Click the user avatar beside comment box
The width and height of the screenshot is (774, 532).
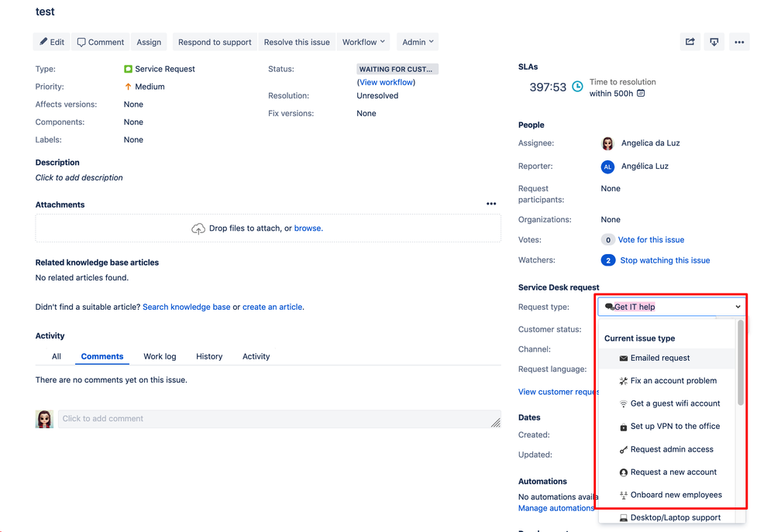[x=44, y=419]
